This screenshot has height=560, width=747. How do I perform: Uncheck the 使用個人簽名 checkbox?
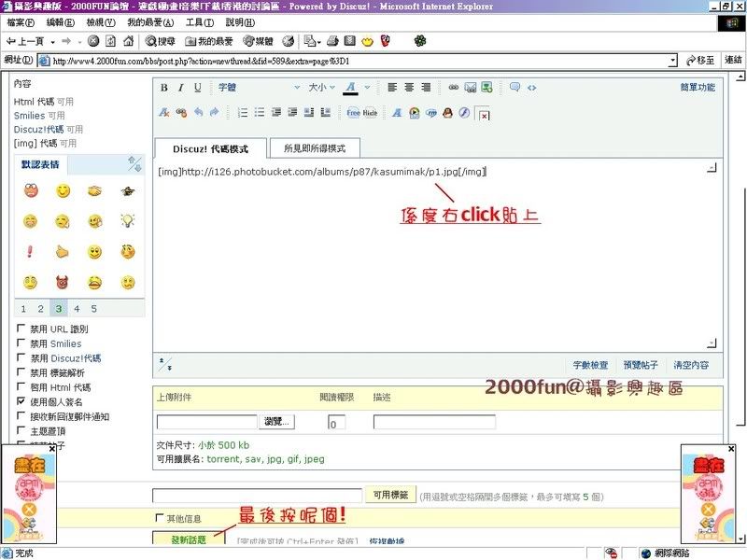(x=21, y=401)
